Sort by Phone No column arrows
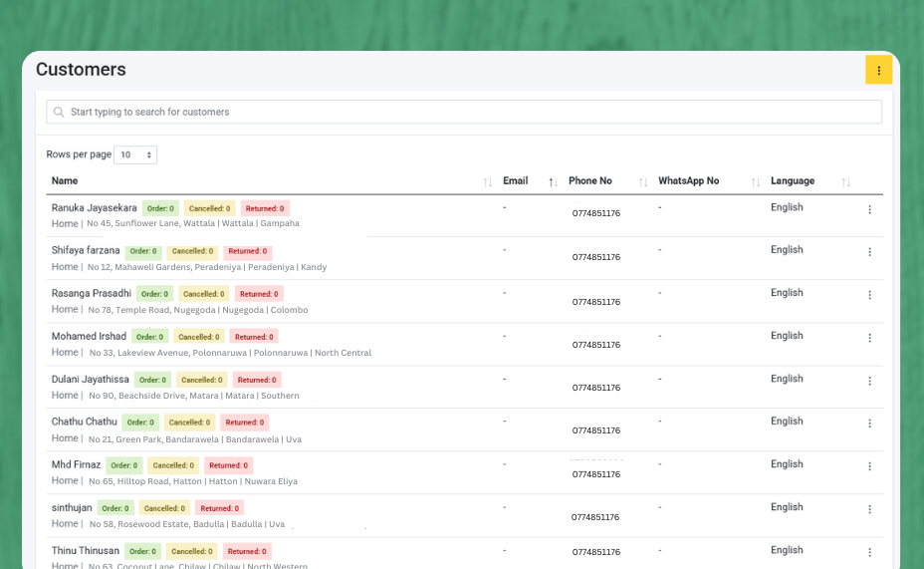 (643, 182)
